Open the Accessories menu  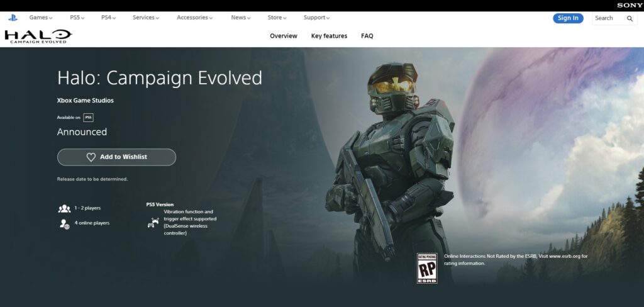[x=194, y=18]
